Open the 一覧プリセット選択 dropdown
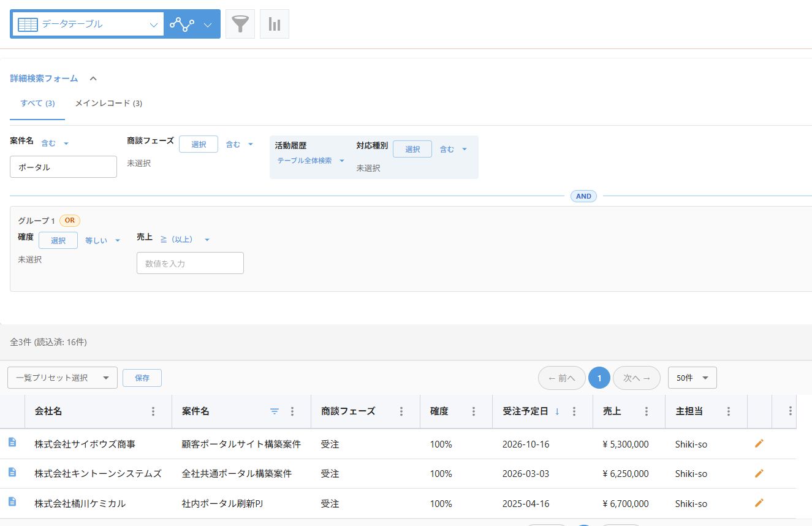 click(62, 378)
